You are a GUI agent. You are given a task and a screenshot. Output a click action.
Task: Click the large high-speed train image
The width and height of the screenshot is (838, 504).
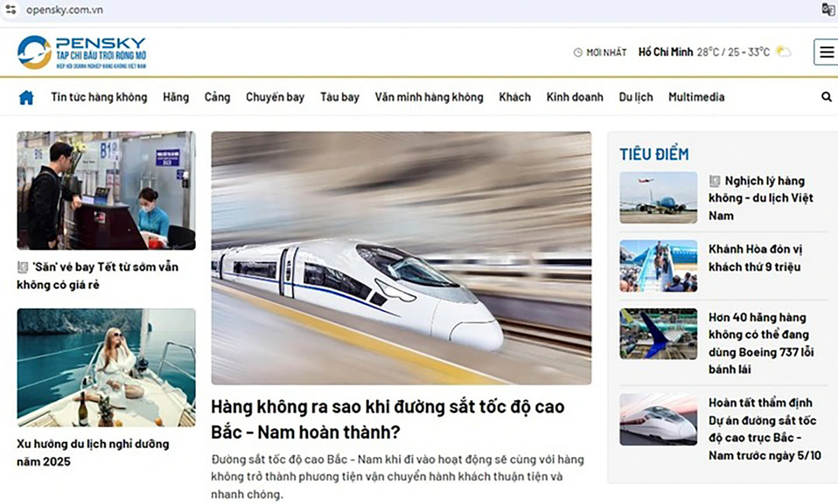pyautogui.click(x=401, y=258)
